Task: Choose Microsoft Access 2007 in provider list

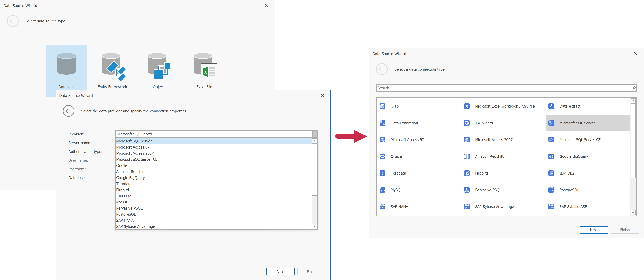Action: click(x=214, y=153)
